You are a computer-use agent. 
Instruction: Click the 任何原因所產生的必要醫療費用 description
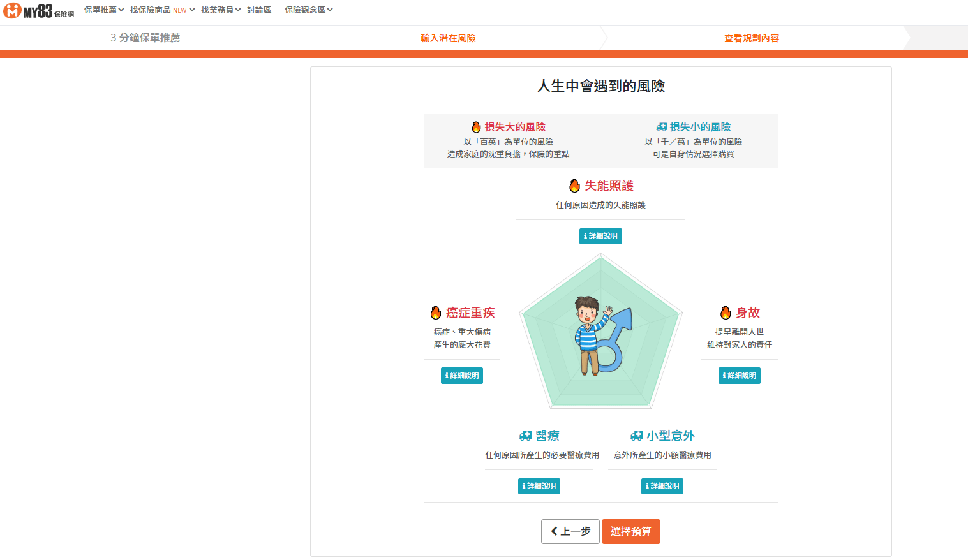click(542, 455)
